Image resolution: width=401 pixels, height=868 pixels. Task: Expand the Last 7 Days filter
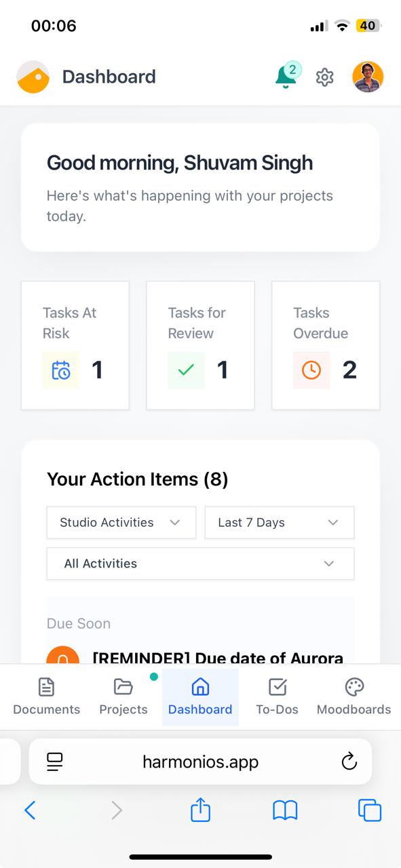tap(279, 522)
